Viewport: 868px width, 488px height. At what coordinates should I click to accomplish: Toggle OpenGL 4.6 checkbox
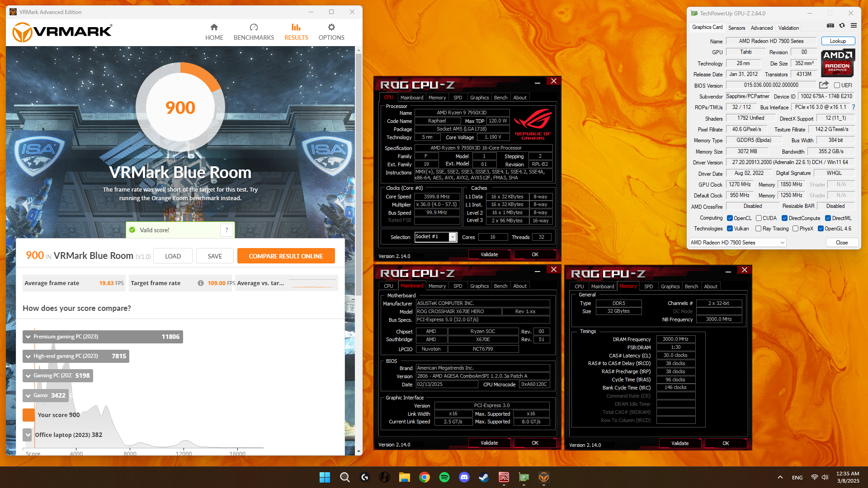pos(821,229)
